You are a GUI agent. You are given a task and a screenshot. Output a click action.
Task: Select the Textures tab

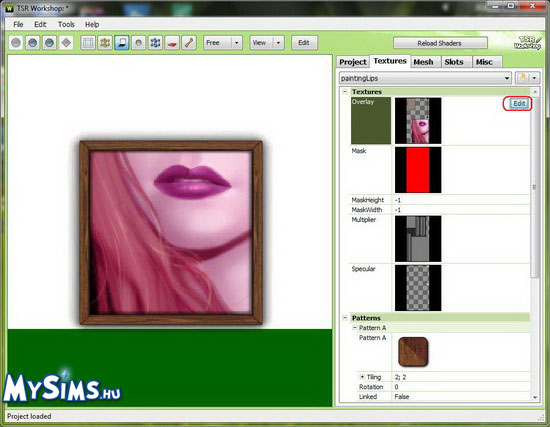pos(390,61)
